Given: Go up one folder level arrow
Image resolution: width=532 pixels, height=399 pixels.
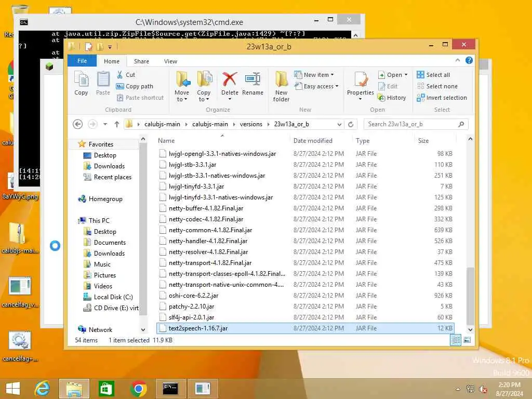Looking at the screenshot, I should coord(117,124).
